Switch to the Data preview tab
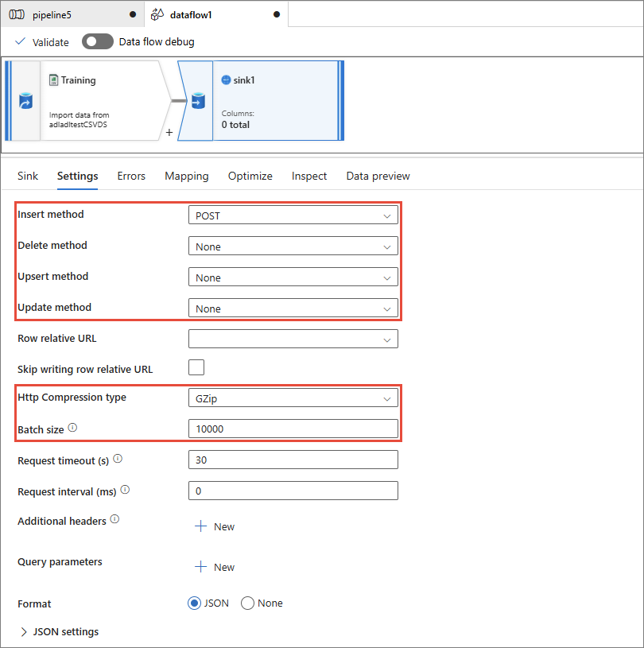 [378, 176]
